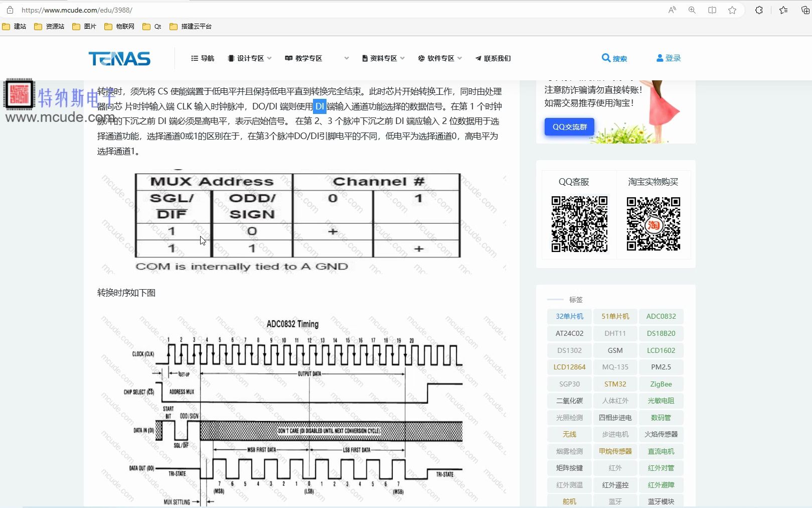
Task: Expand the 设计专区 dropdown menu
Action: tap(249, 58)
